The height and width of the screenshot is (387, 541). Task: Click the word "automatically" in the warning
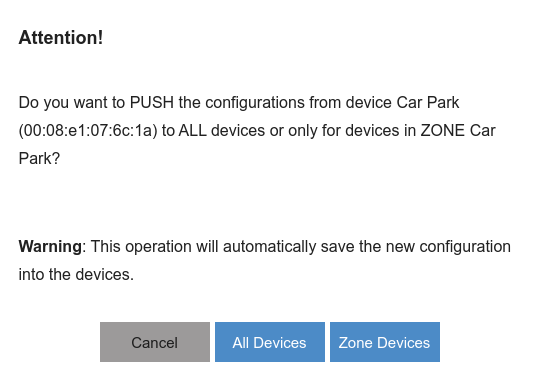click(x=269, y=247)
